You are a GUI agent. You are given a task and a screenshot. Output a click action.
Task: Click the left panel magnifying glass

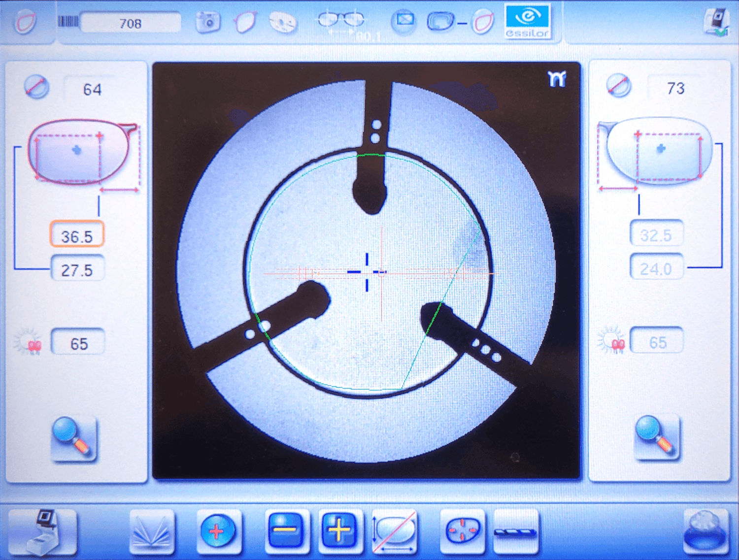click(74, 438)
